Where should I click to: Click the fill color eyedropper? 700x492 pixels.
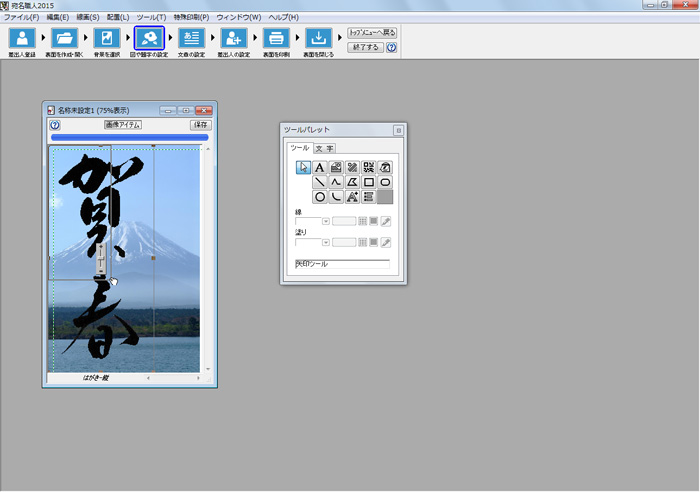click(386, 243)
